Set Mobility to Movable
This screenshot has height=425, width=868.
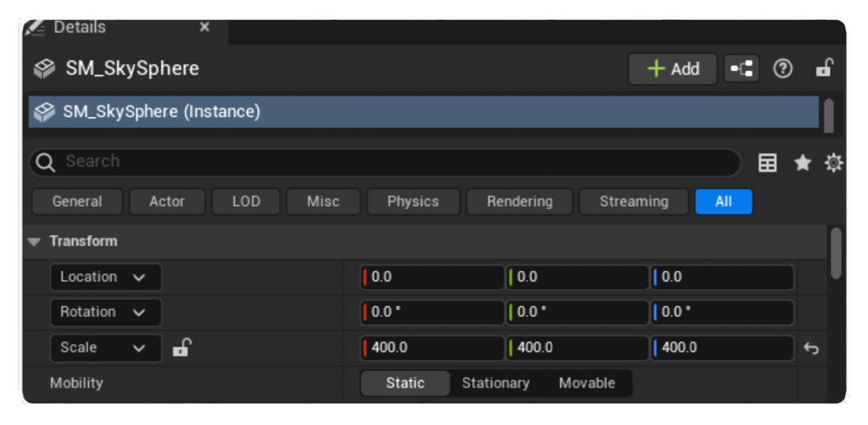(586, 383)
